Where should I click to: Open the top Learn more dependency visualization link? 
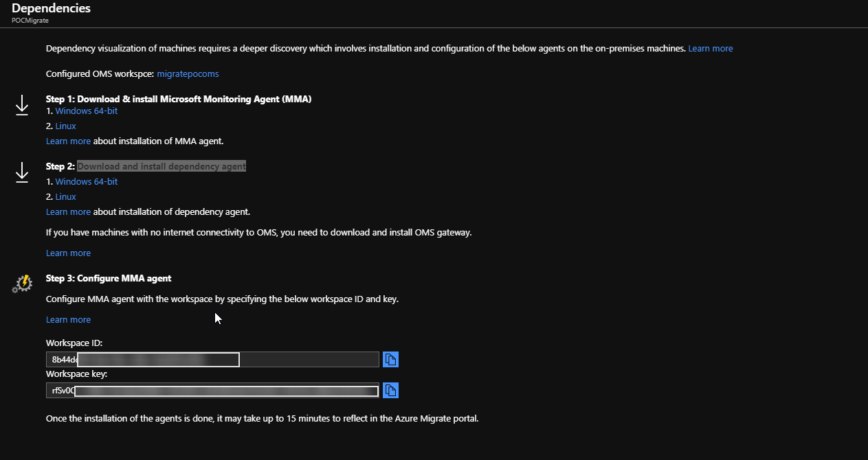point(710,48)
